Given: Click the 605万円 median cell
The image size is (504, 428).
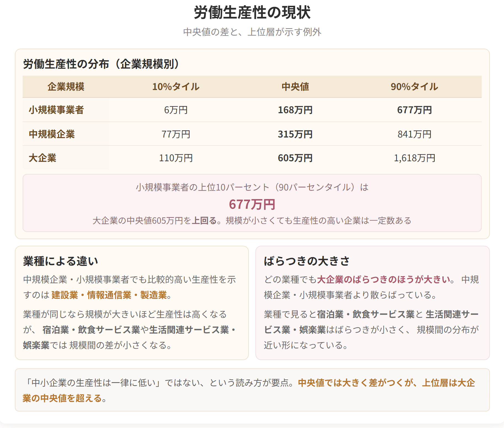Looking at the screenshot, I should (x=295, y=158).
